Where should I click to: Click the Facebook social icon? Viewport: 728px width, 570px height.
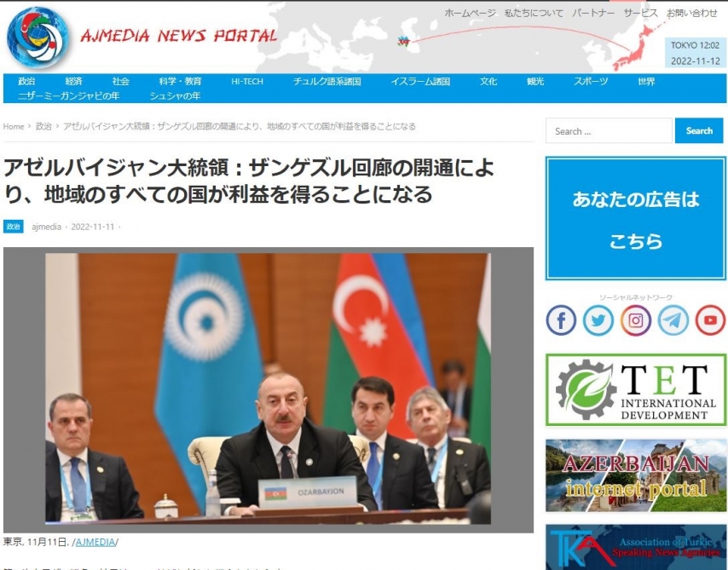point(561,320)
